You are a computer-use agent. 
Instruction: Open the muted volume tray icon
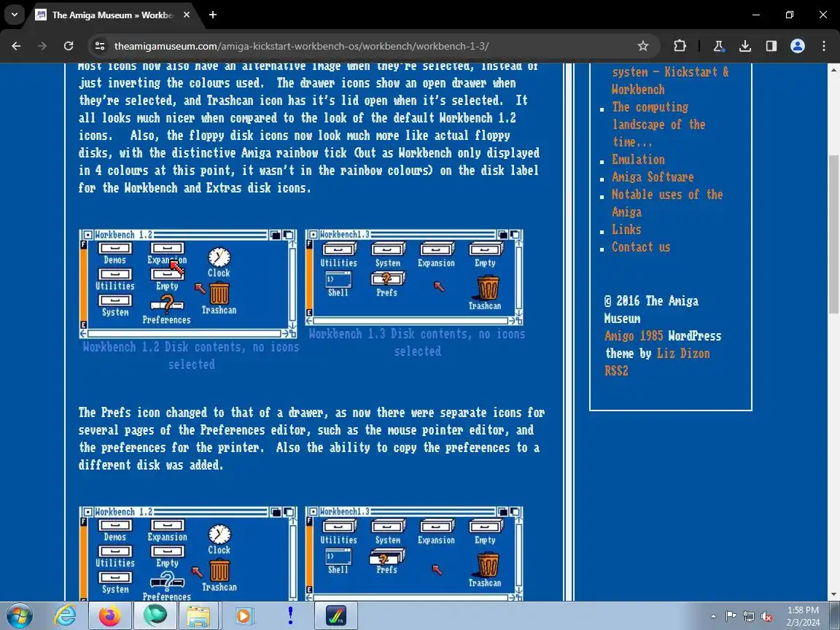point(766,617)
